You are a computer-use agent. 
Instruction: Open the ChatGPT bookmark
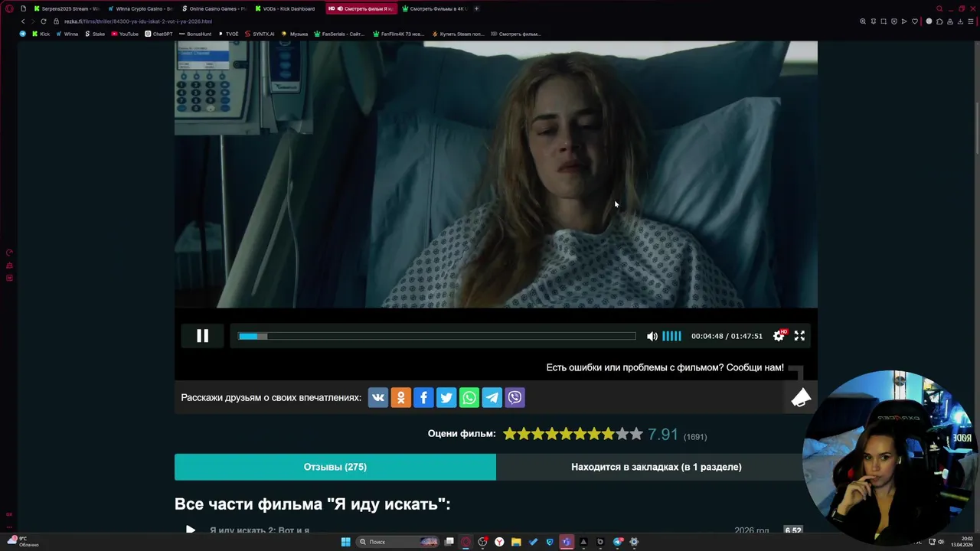click(158, 34)
